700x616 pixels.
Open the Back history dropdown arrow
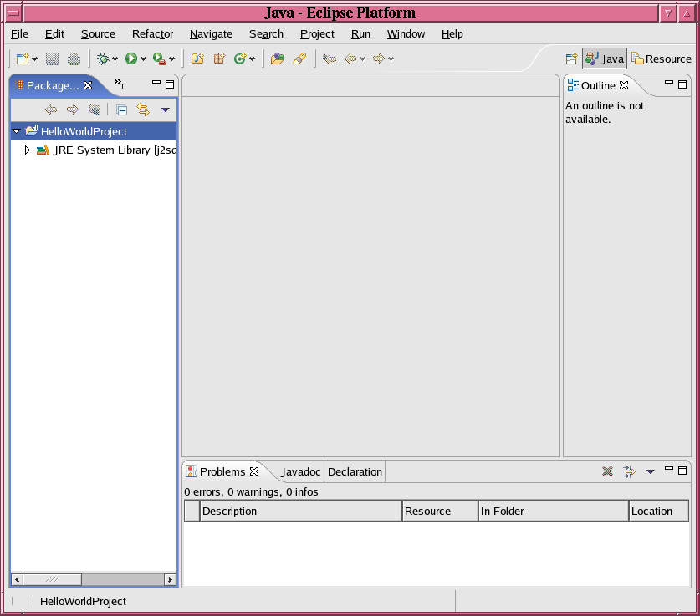point(362,59)
